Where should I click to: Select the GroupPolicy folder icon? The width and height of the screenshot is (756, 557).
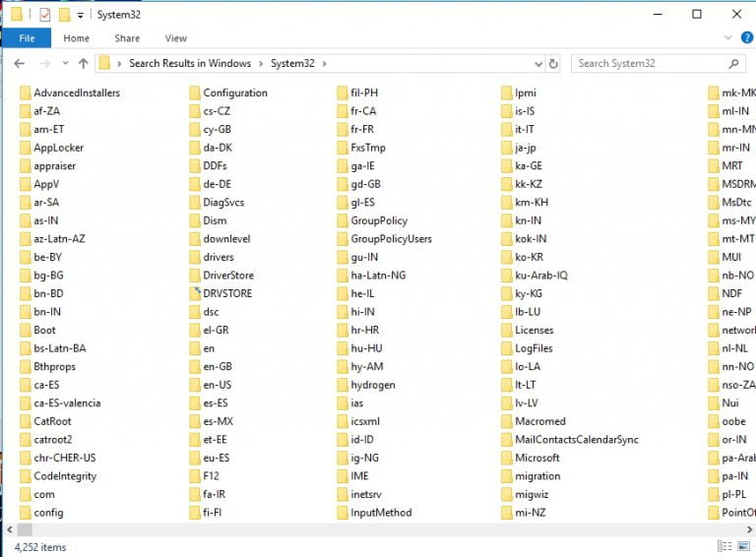343,220
